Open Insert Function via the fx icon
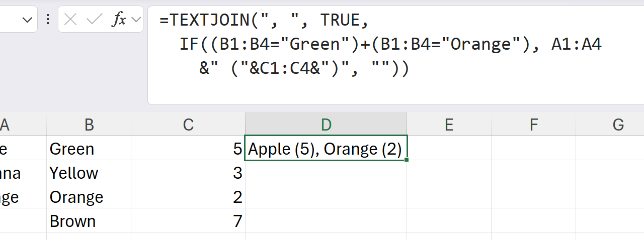Viewport: 644px width, 240px height. click(119, 20)
